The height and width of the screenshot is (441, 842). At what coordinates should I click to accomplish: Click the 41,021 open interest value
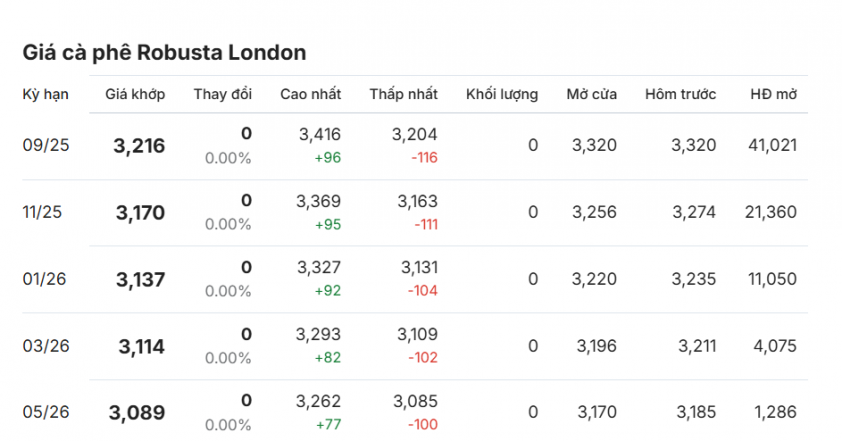pos(772,145)
